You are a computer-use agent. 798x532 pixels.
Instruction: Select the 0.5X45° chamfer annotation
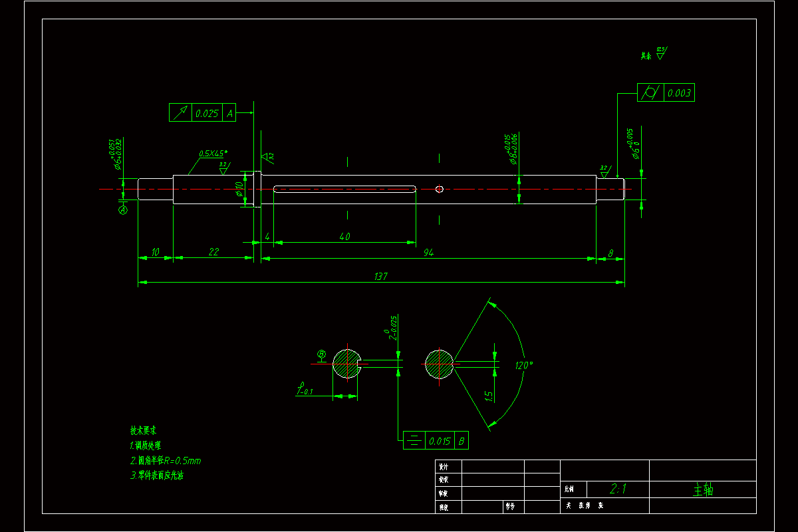tap(213, 153)
